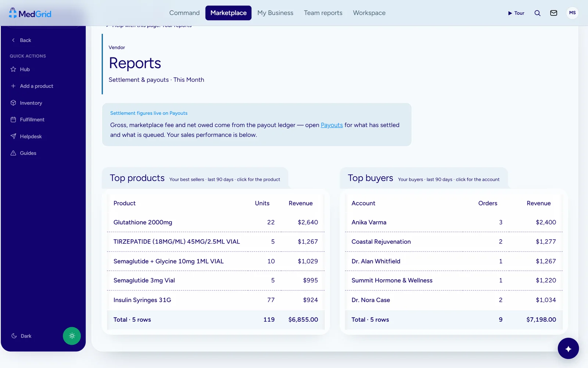Toggle the green light-mode sun button
The image size is (588, 368).
72,336
